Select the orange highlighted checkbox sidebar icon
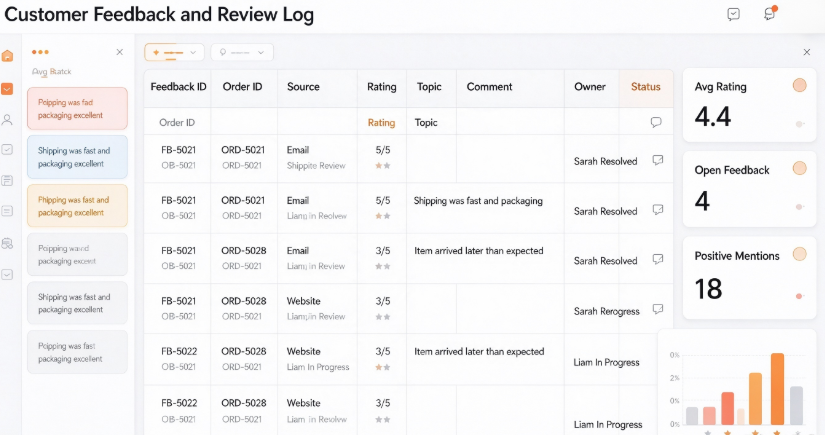Image resolution: width=825 pixels, height=435 pixels. [7, 89]
